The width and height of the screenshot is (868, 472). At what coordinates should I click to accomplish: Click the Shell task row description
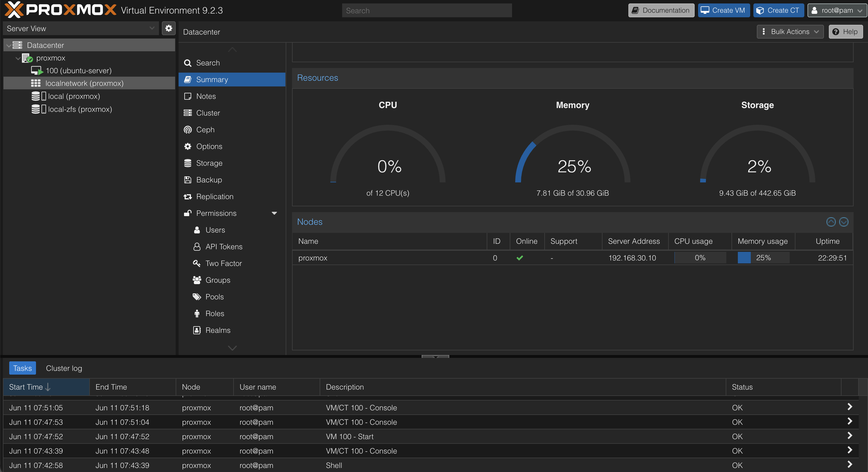coord(333,465)
